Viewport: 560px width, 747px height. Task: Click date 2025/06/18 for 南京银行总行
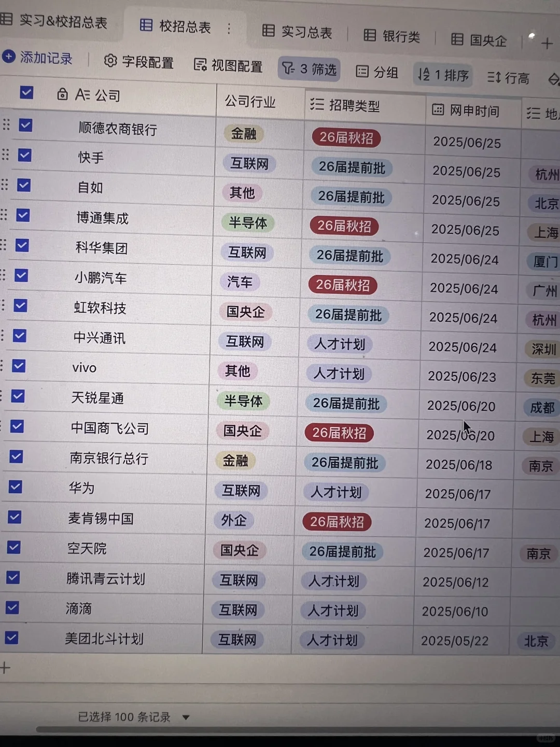459,465
